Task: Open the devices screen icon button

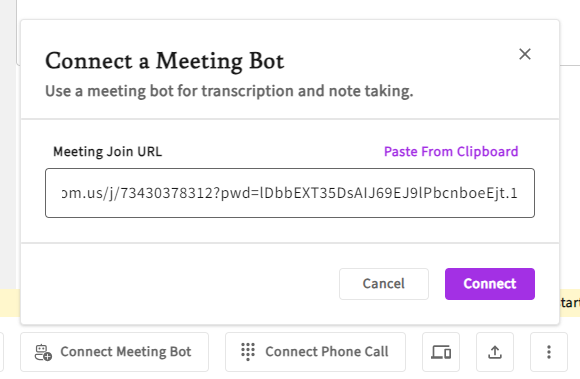Action: pos(441,352)
